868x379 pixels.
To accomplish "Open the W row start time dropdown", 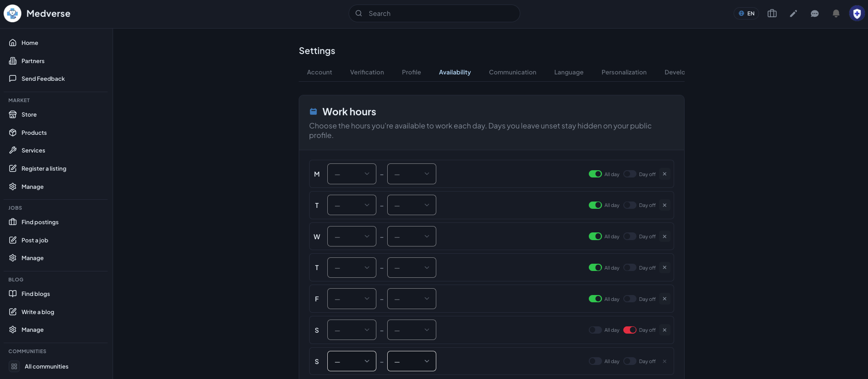I will pos(352,236).
